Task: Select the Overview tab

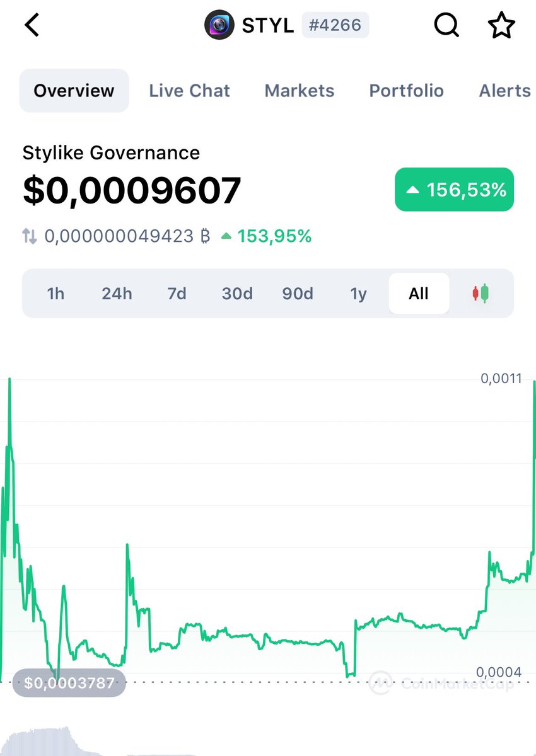Action: 74,91
